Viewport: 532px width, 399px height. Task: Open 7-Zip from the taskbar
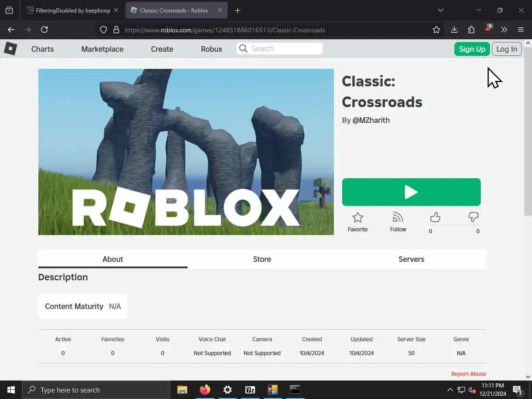coord(250,390)
